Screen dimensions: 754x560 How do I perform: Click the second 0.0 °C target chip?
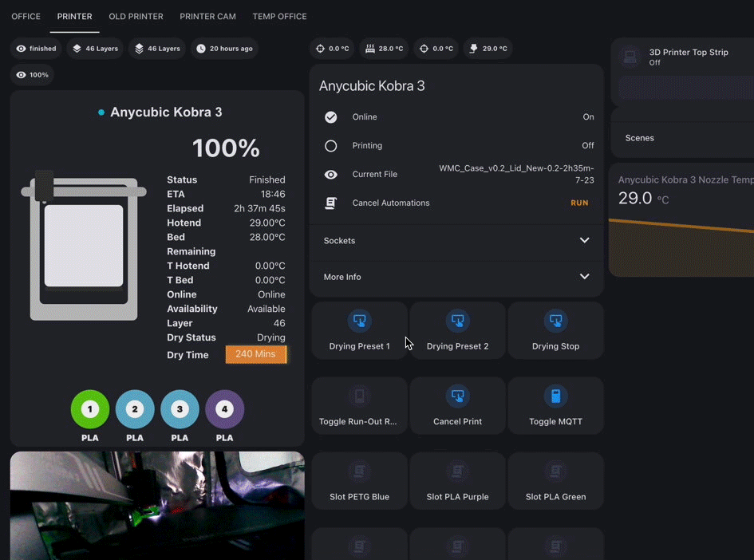point(436,49)
